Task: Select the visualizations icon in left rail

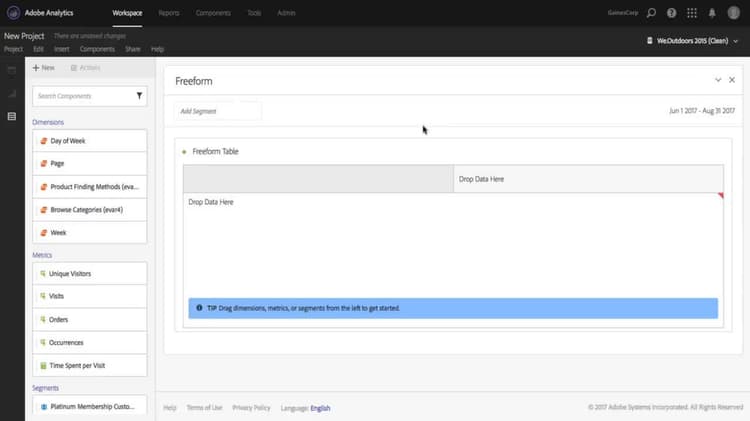Action: (x=12, y=93)
